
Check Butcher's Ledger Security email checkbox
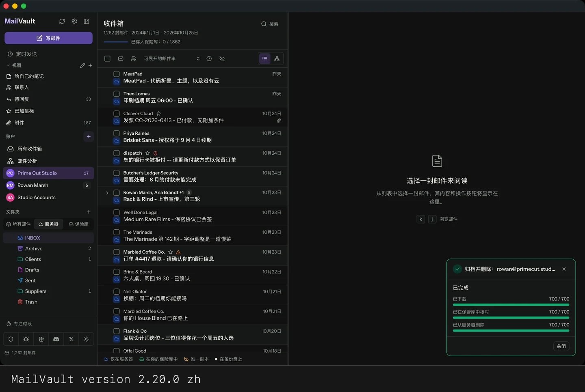(117, 173)
